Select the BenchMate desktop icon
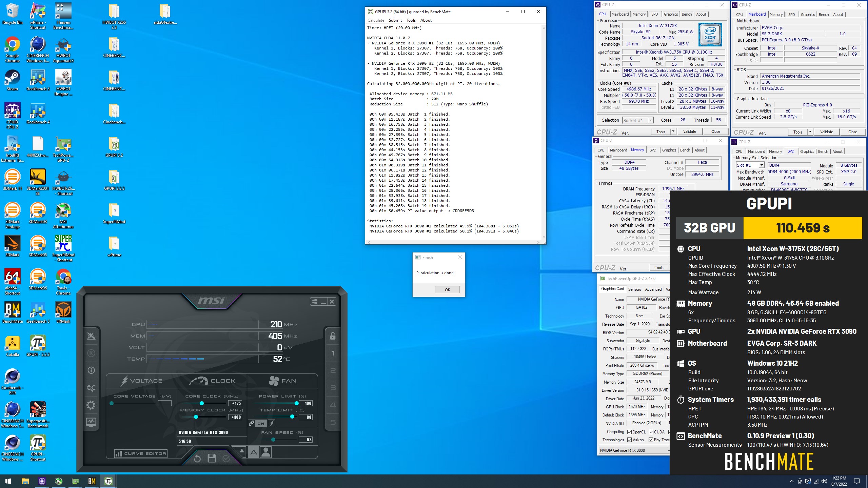 click(x=13, y=312)
